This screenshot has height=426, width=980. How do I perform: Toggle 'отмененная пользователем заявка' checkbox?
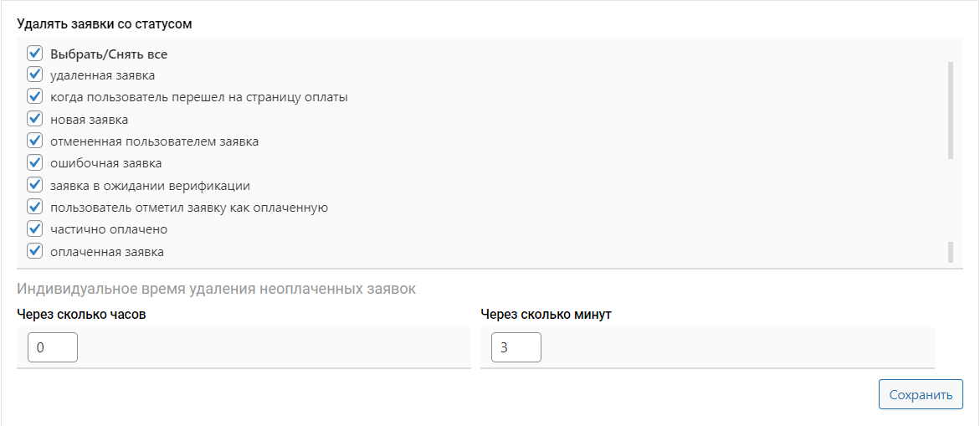coord(35,141)
